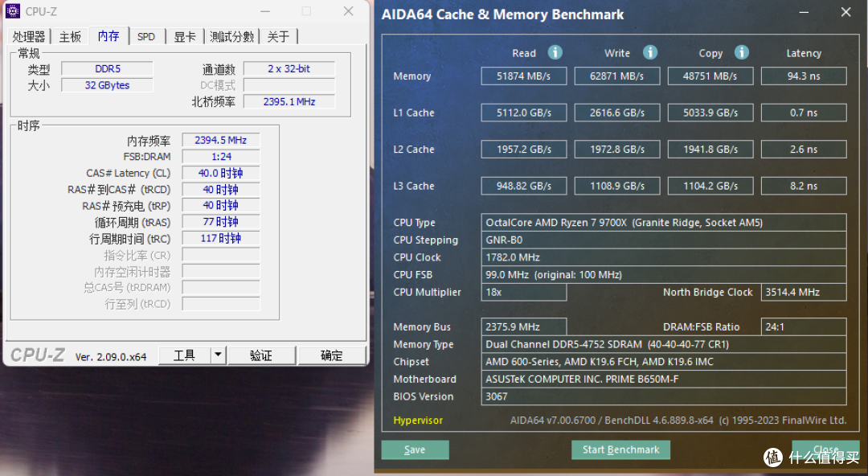Expand the 工具 dropdown arrow
The width and height of the screenshot is (868, 476).
[x=218, y=355]
